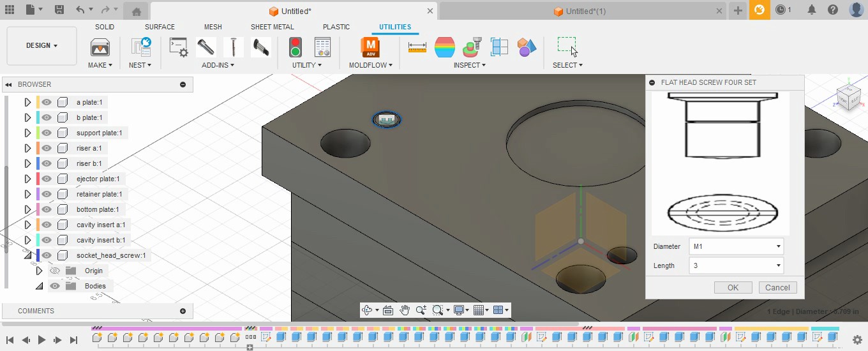The width and height of the screenshot is (868, 351).
Task: Toggle visibility of b plate:1
Action: click(x=47, y=117)
